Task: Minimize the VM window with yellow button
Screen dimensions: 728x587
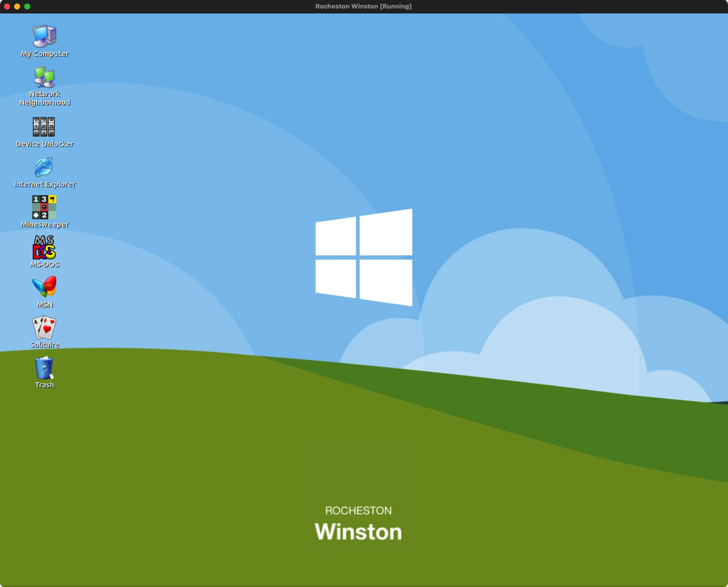Action: coord(17,6)
